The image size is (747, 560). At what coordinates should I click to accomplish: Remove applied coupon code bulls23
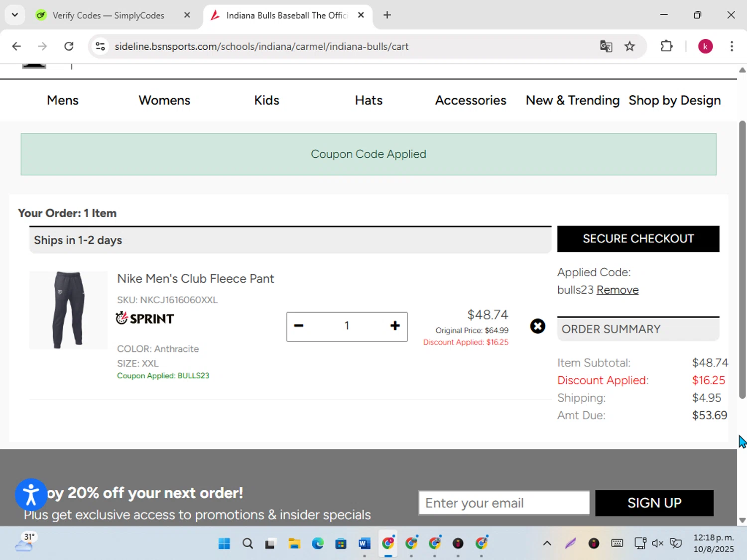(x=618, y=290)
